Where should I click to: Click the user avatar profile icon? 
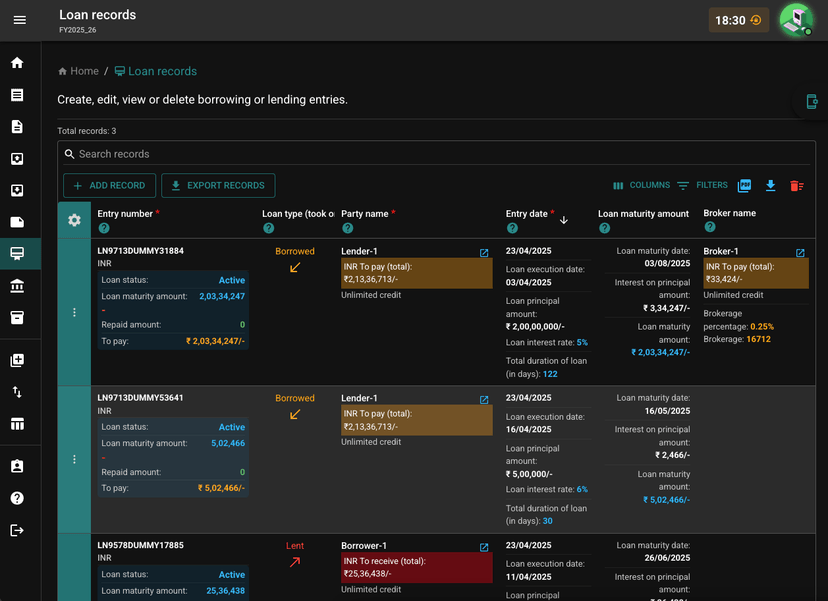796,20
